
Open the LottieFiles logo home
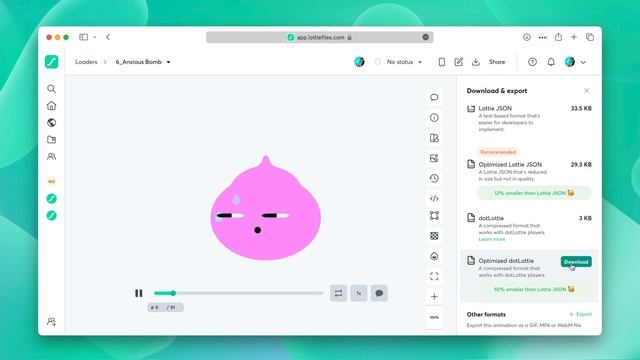pyautogui.click(x=51, y=62)
